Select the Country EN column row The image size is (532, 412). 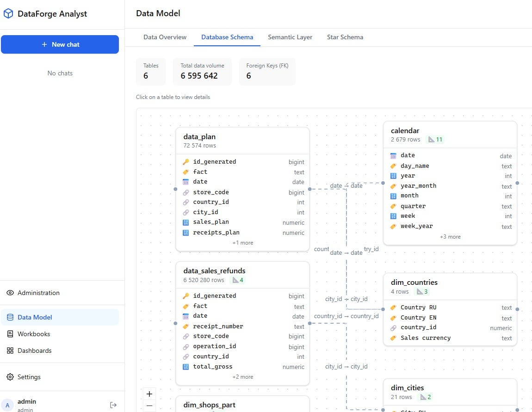pos(450,318)
